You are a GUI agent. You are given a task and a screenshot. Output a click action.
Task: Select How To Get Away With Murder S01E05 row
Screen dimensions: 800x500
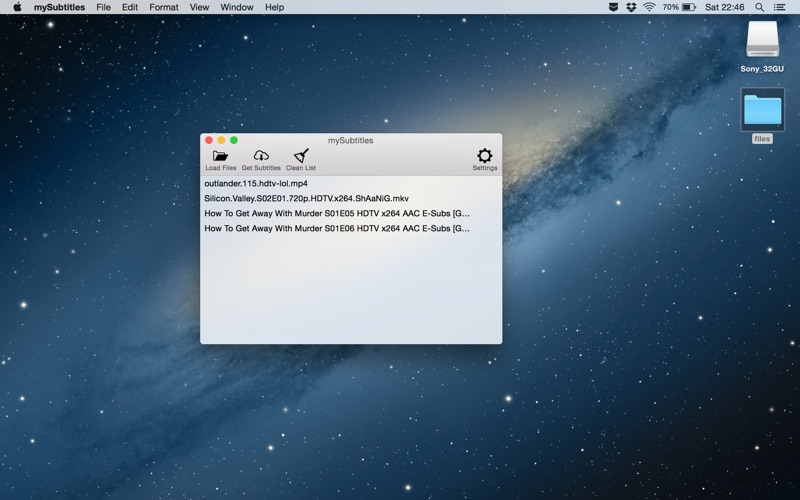[x=351, y=213]
